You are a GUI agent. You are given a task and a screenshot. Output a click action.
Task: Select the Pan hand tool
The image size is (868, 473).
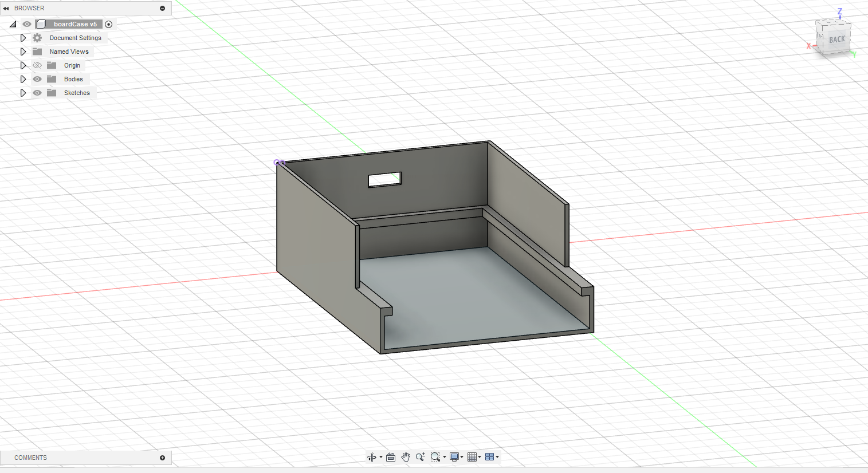click(406, 457)
